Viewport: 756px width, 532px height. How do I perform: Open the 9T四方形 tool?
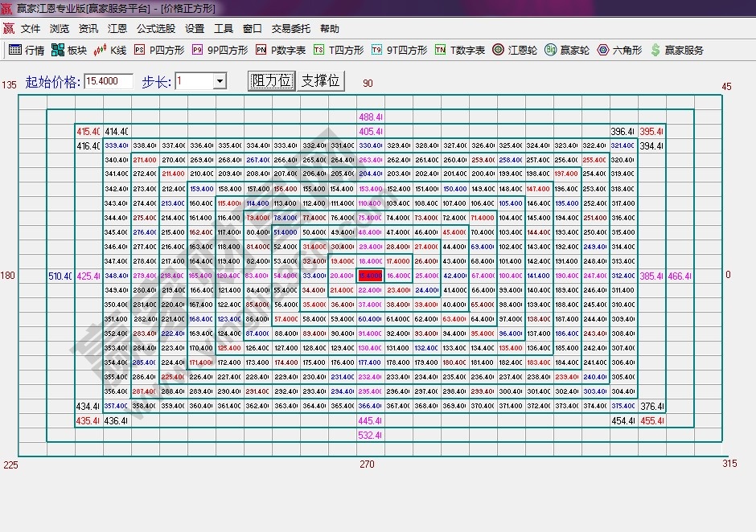(398, 50)
